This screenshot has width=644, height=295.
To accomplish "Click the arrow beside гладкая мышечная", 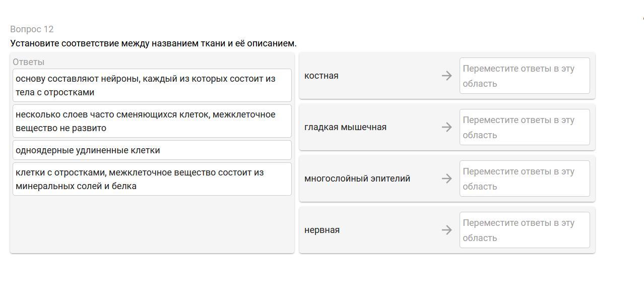I will 446,127.
